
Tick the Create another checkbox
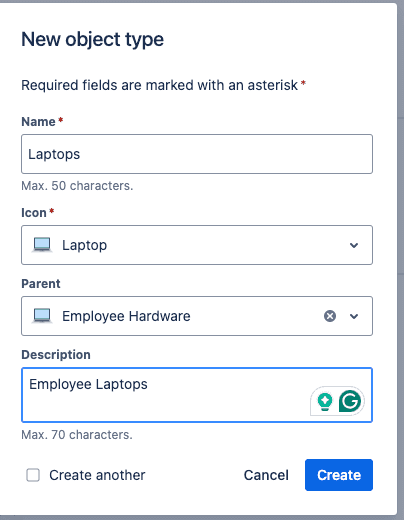pyautogui.click(x=33, y=475)
